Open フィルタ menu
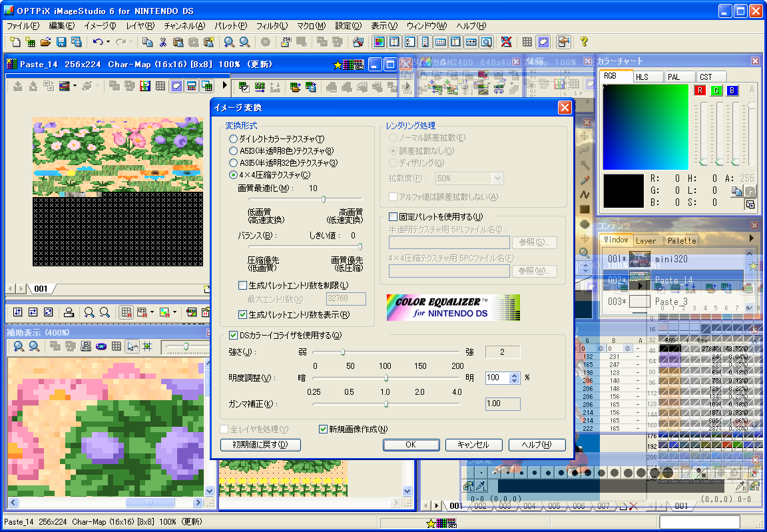 [272, 26]
